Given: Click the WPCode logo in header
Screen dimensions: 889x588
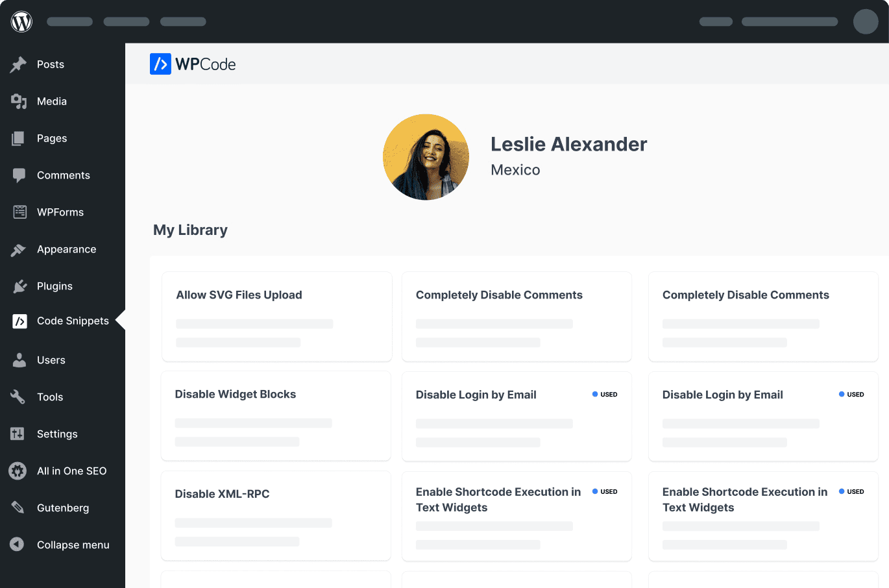Looking at the screenshot, I should 193,64.
